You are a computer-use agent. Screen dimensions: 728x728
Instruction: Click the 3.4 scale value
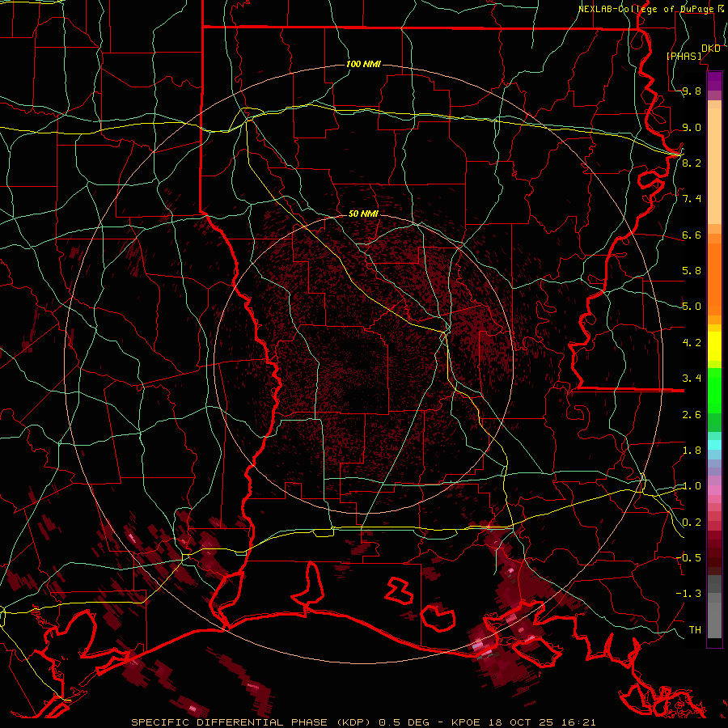click(692, 379)
